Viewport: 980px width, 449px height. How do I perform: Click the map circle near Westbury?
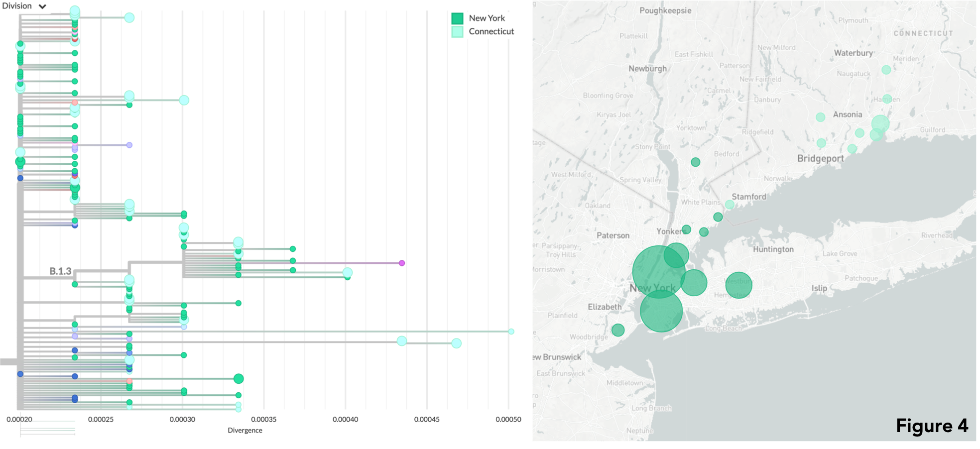pos(738,285)
